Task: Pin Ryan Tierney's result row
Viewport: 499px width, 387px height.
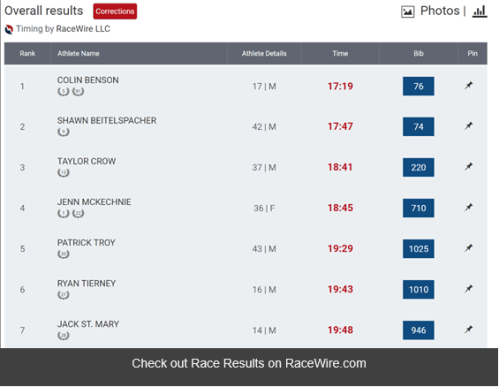Action: (469, 289)
